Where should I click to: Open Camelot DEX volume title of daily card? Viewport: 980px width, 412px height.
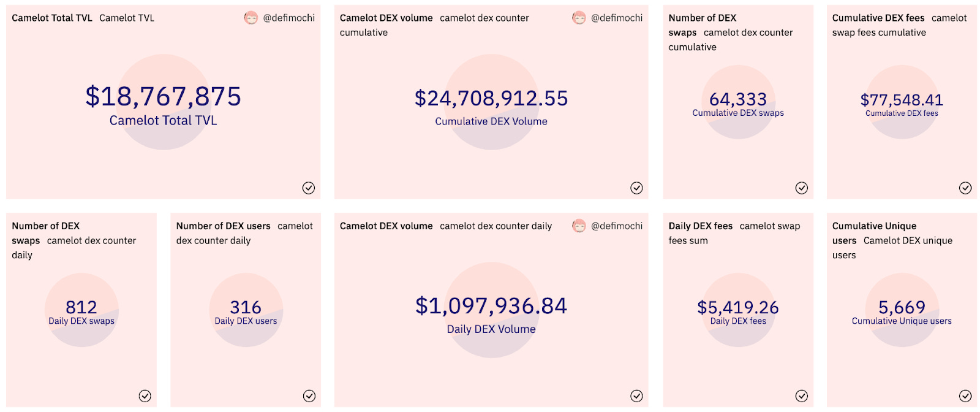386,226
